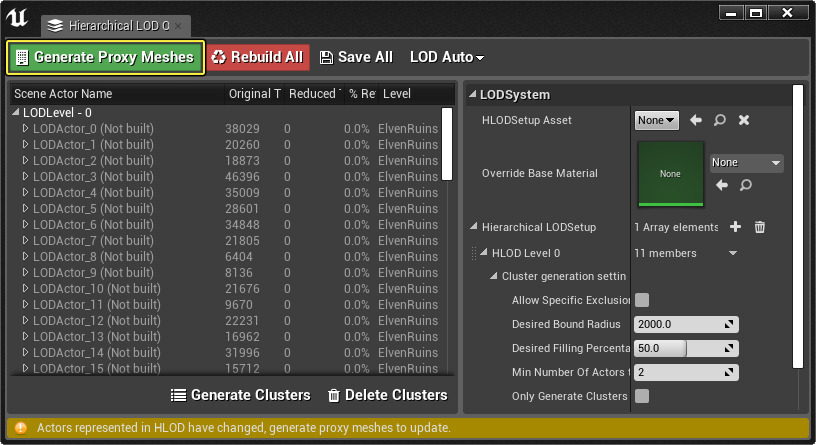Click triangle count 46396 cell
816x445 pixels.
242,176
